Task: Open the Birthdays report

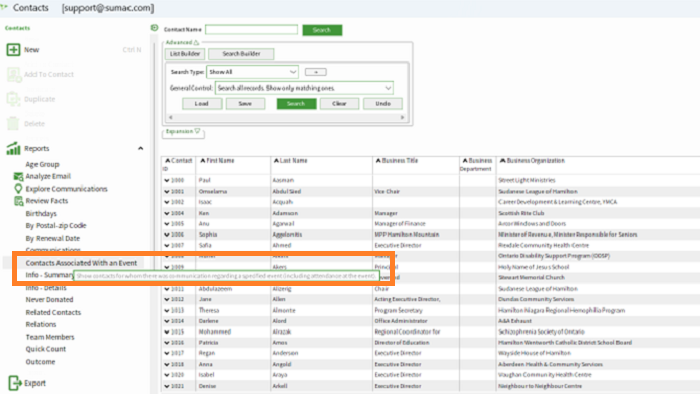Action: pyautogui.click(x=41, y=213)
